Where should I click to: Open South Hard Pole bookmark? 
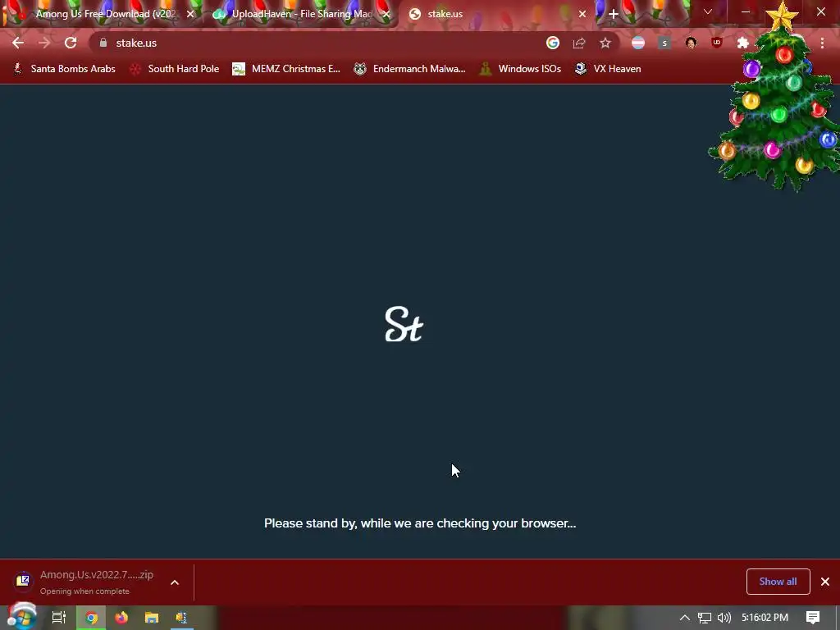[175, 69]
